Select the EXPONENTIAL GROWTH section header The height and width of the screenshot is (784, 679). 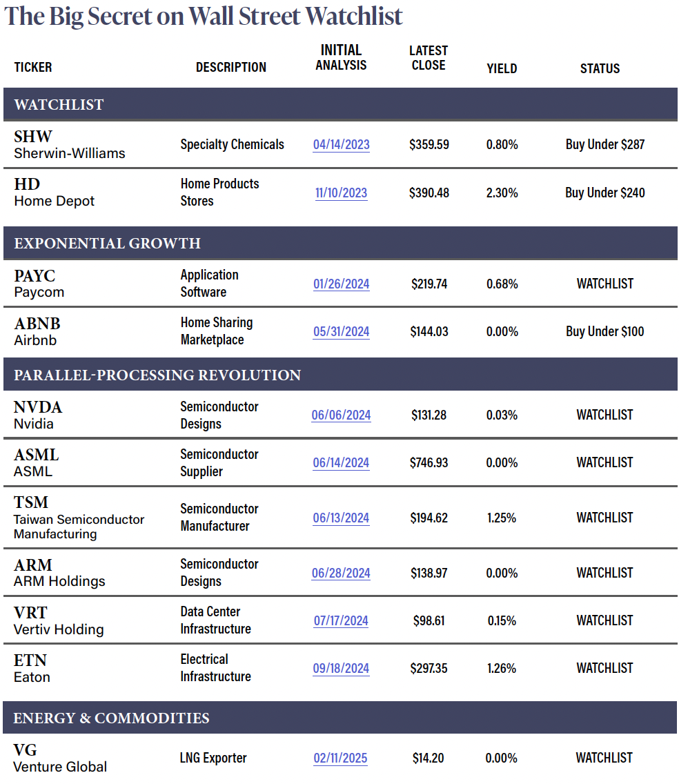108,244
